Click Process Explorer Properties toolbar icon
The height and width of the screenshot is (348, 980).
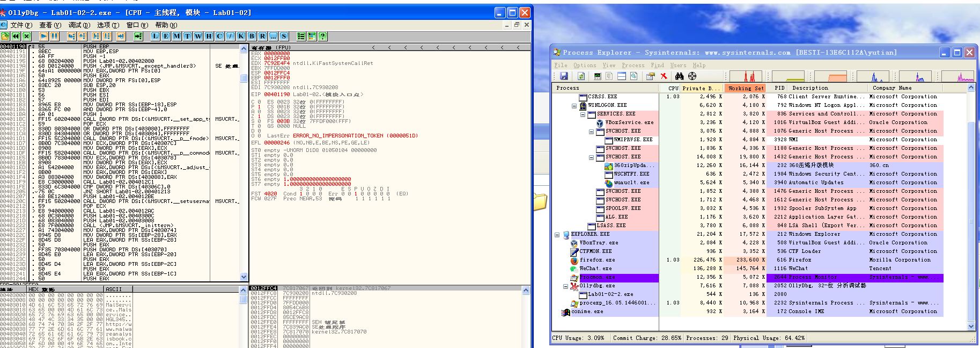pos(651,76)
